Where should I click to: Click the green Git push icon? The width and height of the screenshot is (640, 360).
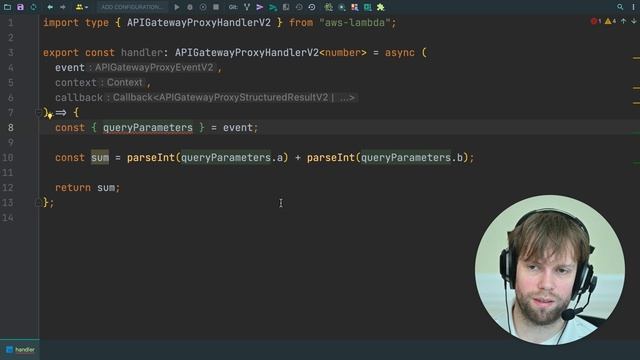pyautogui.click(x=273, y=7)
